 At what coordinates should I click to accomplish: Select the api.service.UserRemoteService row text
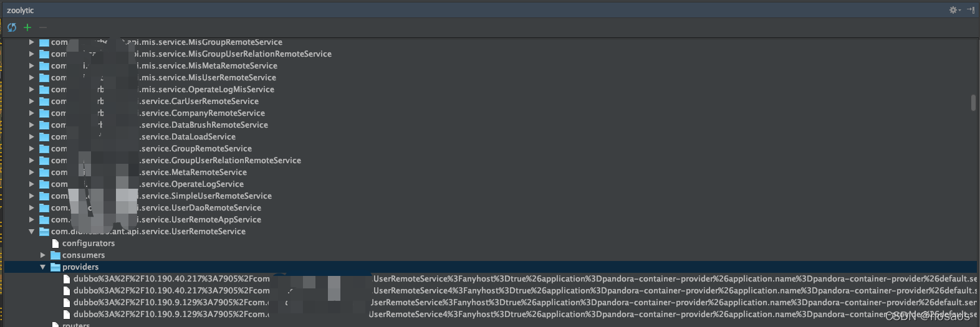click(x=148, y=232)
